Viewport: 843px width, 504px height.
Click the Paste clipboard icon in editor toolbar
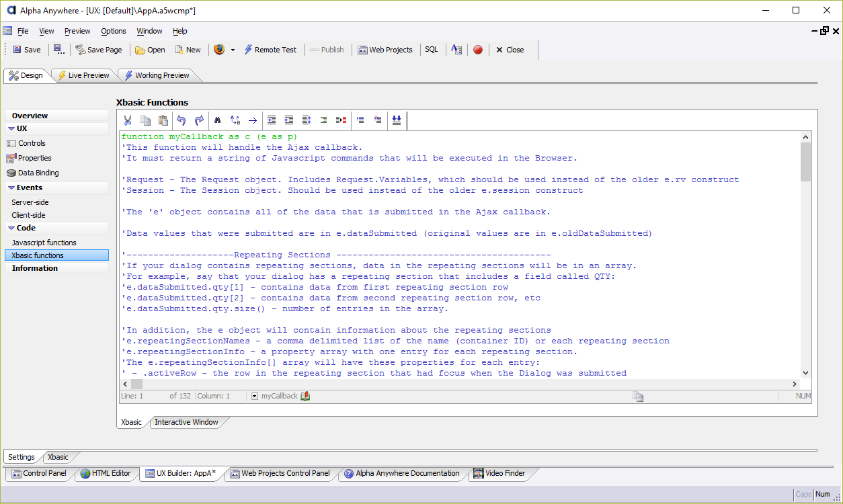pyautogui.click(x=163, y=120)
